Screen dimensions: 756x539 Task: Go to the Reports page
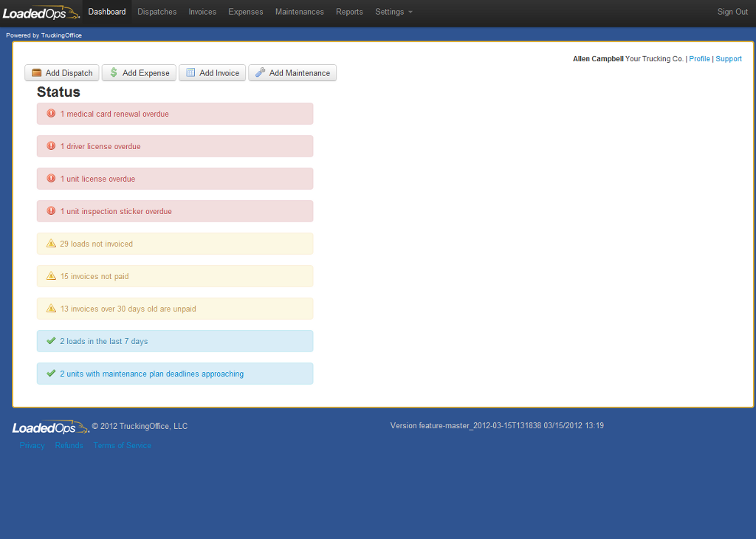pyautogui.click(x=349, y=12)
